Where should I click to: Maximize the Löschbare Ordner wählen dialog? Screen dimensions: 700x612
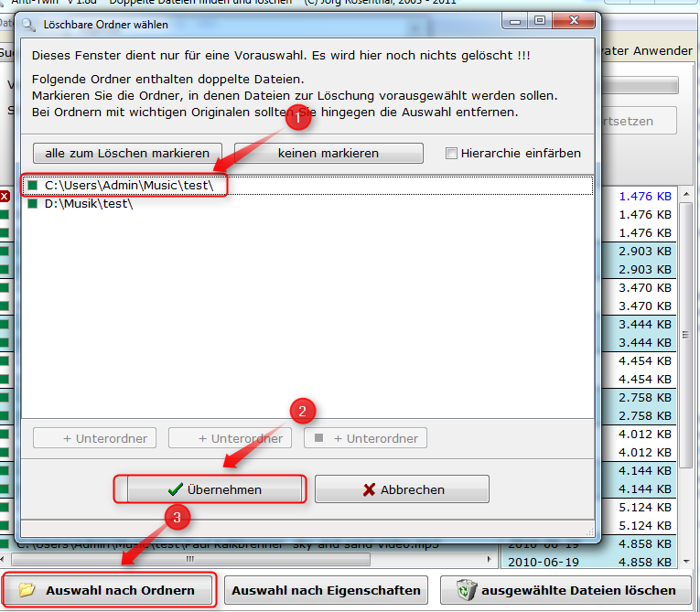point(539,20)
